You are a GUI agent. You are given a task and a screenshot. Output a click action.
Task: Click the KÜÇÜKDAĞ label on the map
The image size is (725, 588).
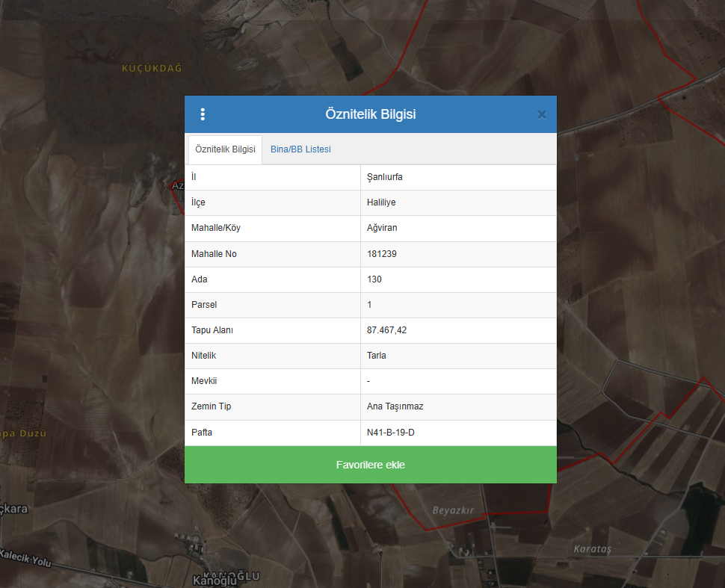pos(152,69)
